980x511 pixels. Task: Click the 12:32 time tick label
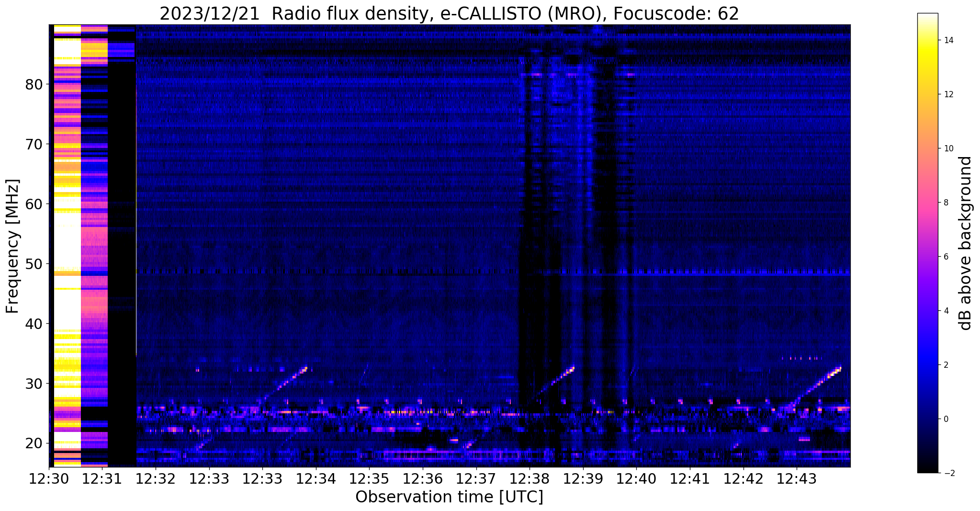click(156, 478)
